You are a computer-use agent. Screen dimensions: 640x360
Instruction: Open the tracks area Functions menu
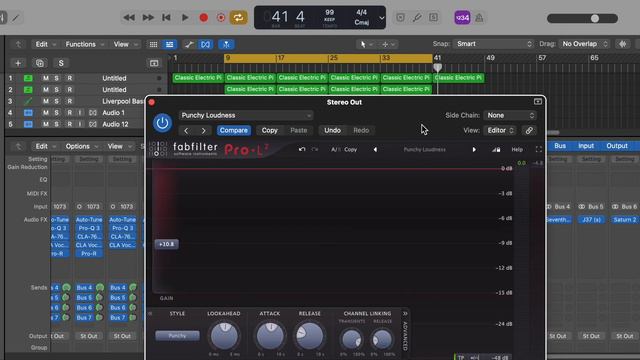click(84, 44)
